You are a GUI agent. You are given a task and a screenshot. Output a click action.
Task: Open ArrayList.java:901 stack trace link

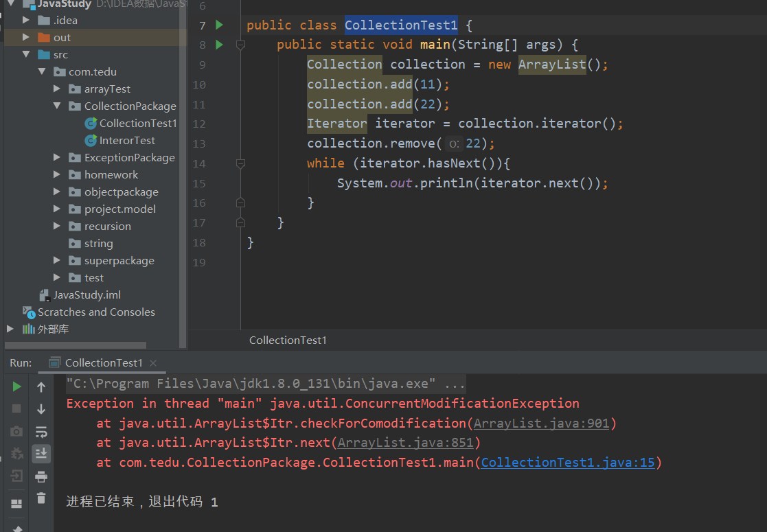click(x=541, y=424)
